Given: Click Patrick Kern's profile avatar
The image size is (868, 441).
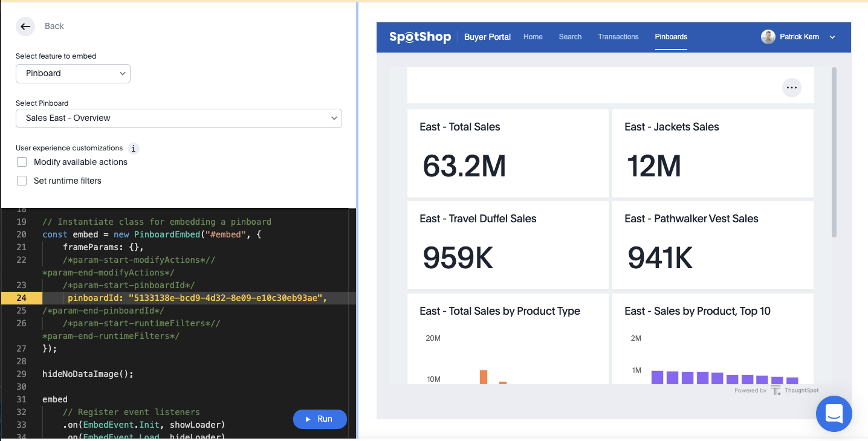Looking at the screenshot, I should (768, 37).
